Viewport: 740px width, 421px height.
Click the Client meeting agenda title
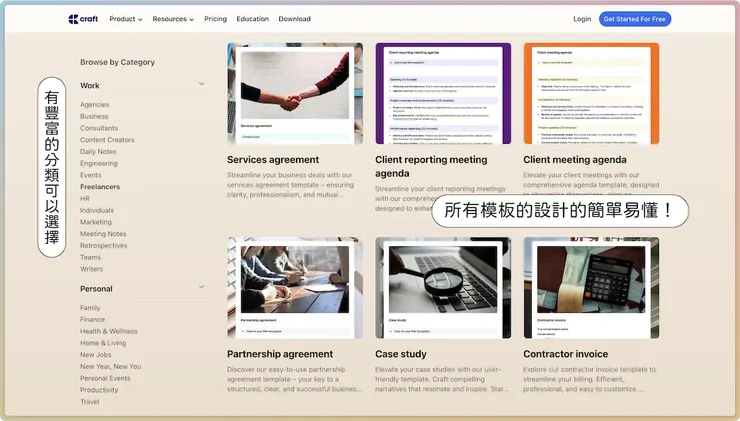tap(574, 160)
